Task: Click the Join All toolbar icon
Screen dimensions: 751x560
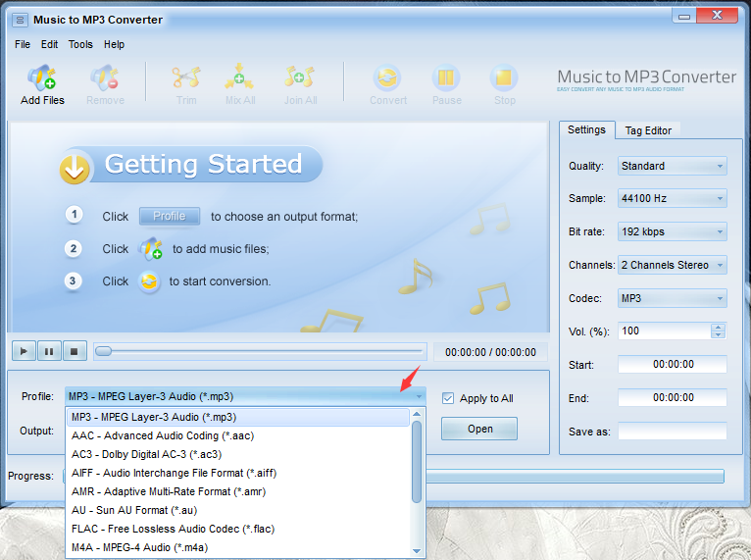Action: coord(300,76)
